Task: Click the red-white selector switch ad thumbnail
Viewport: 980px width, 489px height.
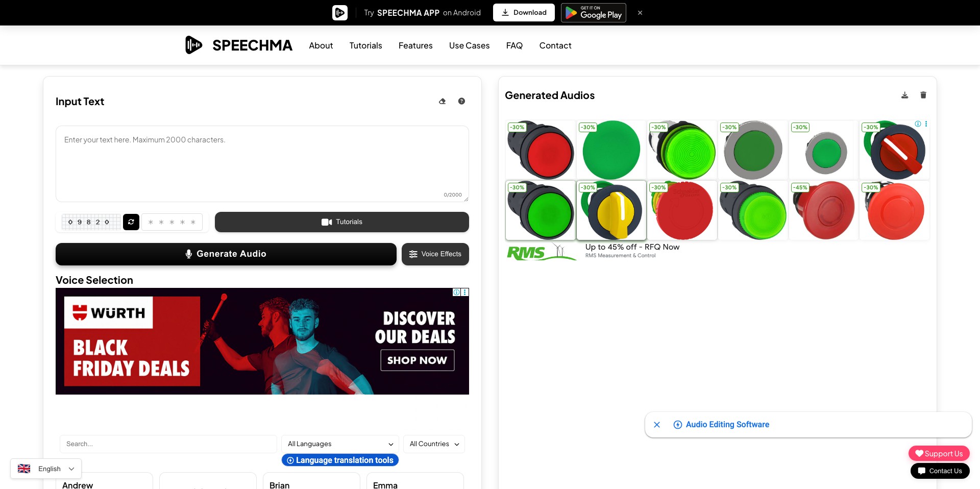Action: [x=895, y=150]
